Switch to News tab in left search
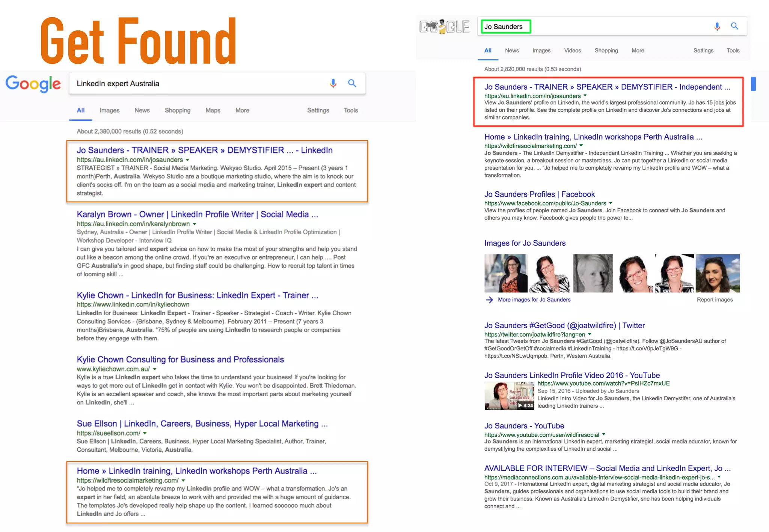This screenshot has width=769, height=532. click(x=142, y=110)
